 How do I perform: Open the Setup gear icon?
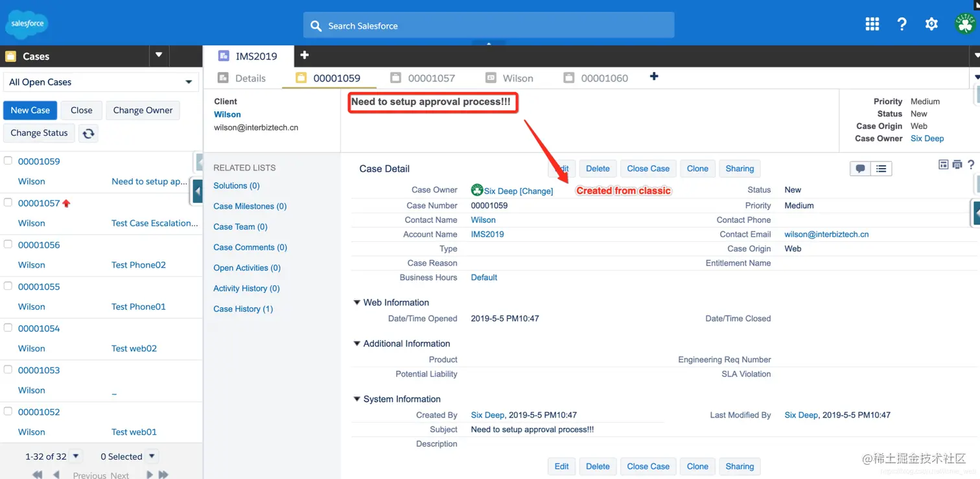click(931, 25)
